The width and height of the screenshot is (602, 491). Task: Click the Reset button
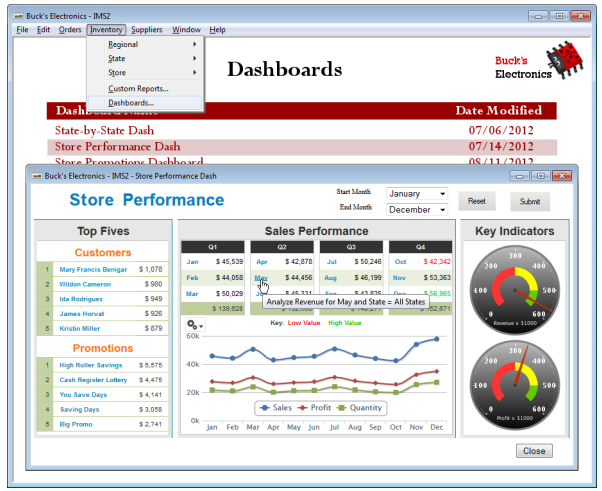point(476,201)
